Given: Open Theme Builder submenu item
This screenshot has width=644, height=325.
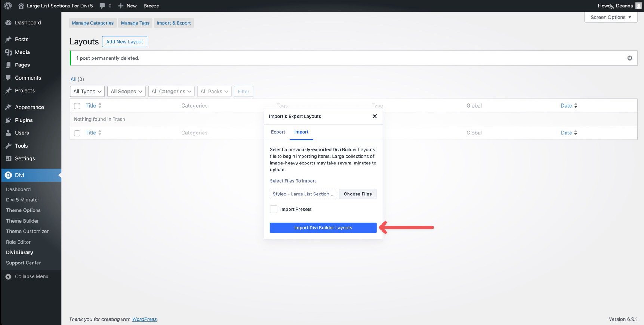Looking at the screenshot, I should [x=22, y=221].
